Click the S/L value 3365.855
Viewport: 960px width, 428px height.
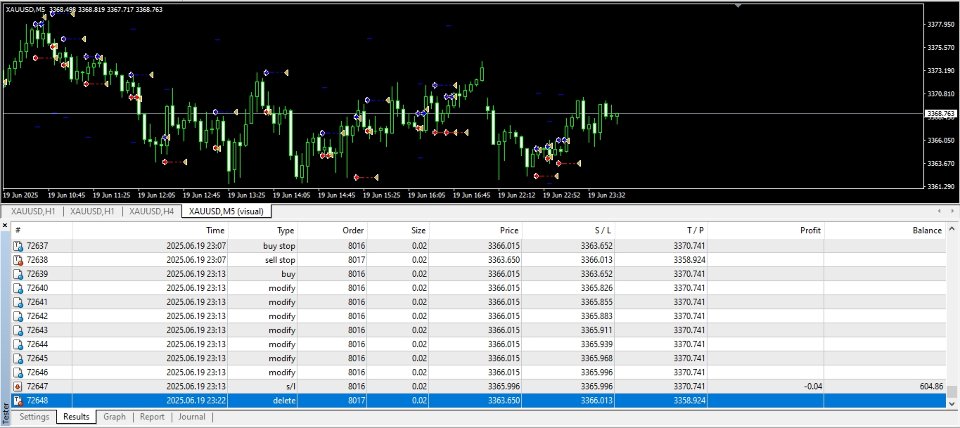coord(596,302)
